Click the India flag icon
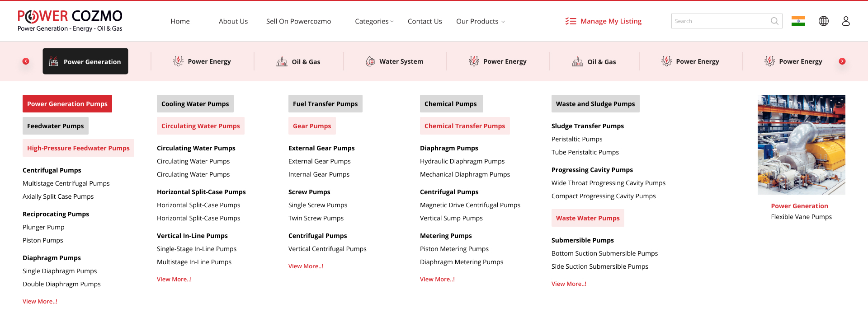This screenshot has height=336, width=868. pos(798,21)
